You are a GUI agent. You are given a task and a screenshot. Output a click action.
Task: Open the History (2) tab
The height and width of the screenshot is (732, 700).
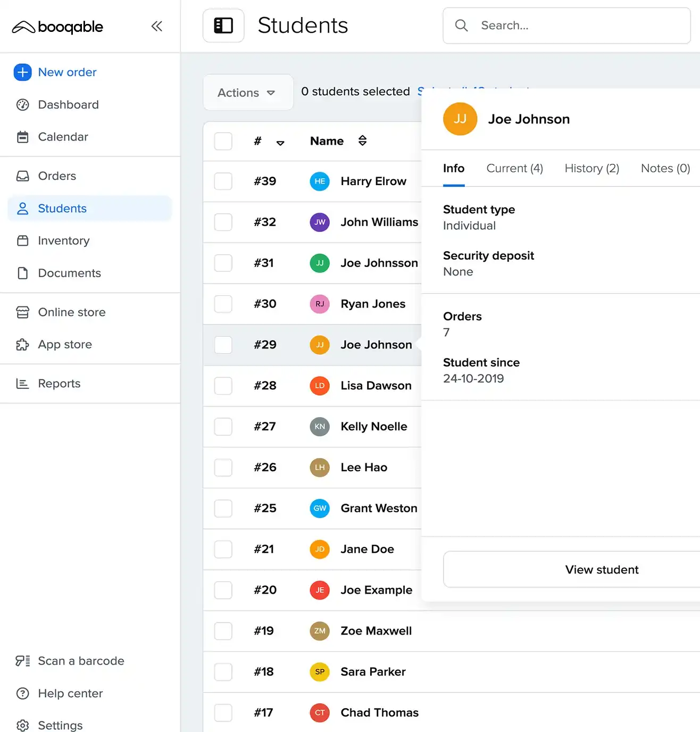(x=591, y=169)
